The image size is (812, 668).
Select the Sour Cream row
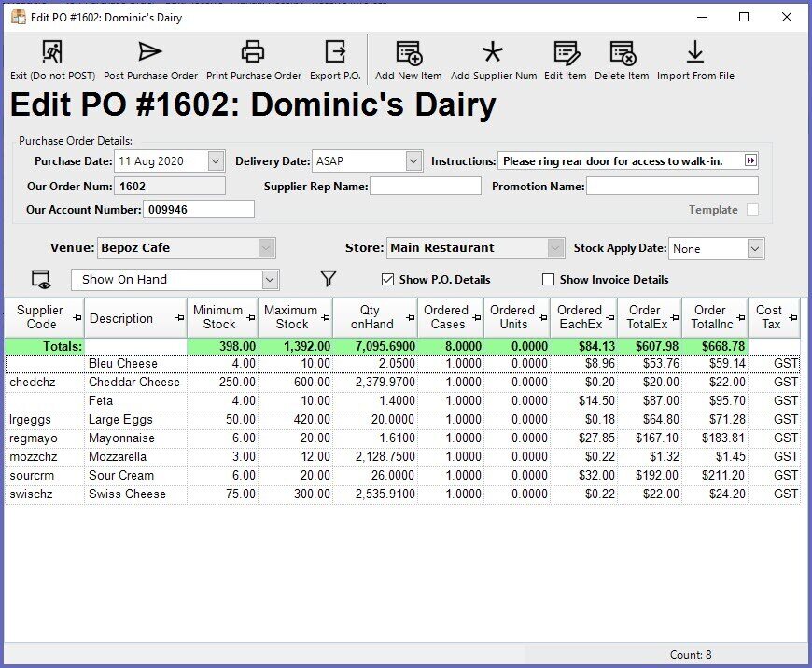coord(402,476)
